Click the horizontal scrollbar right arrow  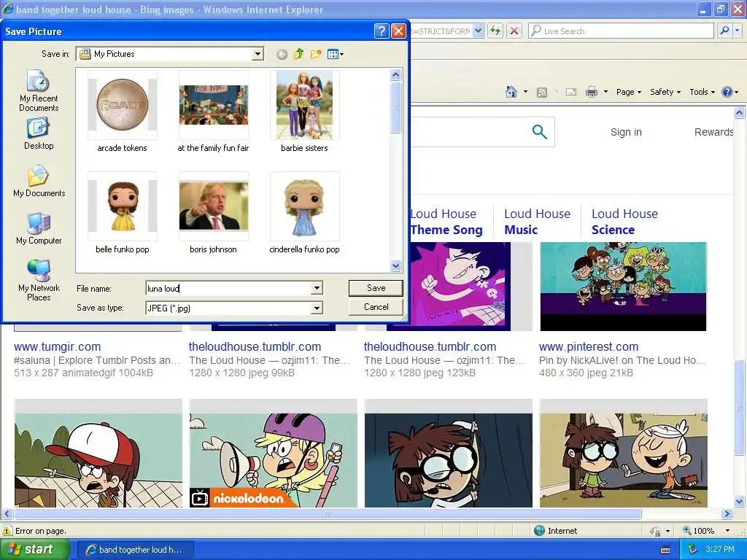click(x=727, y=514)
